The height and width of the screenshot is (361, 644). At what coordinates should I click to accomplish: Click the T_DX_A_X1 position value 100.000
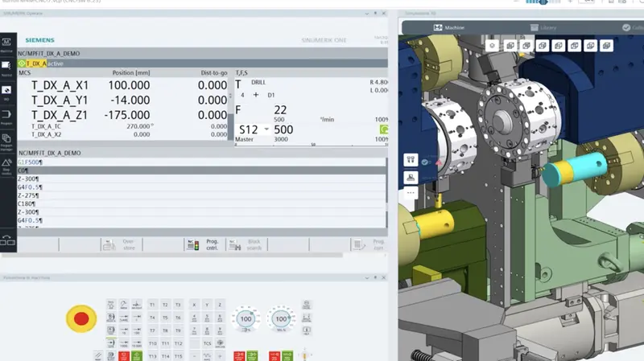(x=129, y=85)
